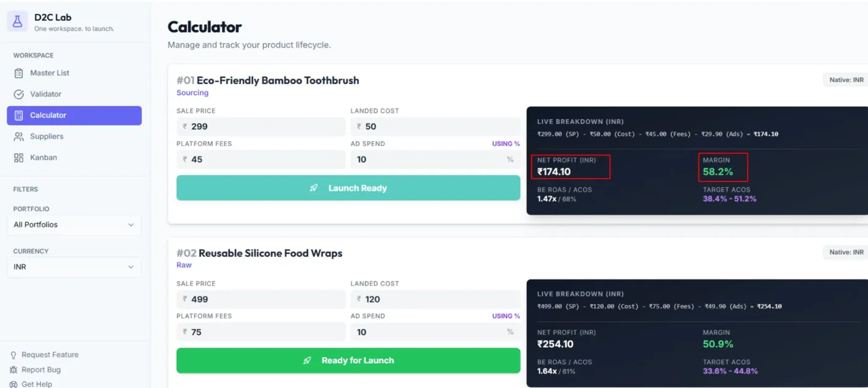Image resolution: width=868 pixels, height=388 pixels.
Task: Toggle the USING % switch for Bamboo Toothbrush
Action: pyautogui.click(x=506, y=144)
